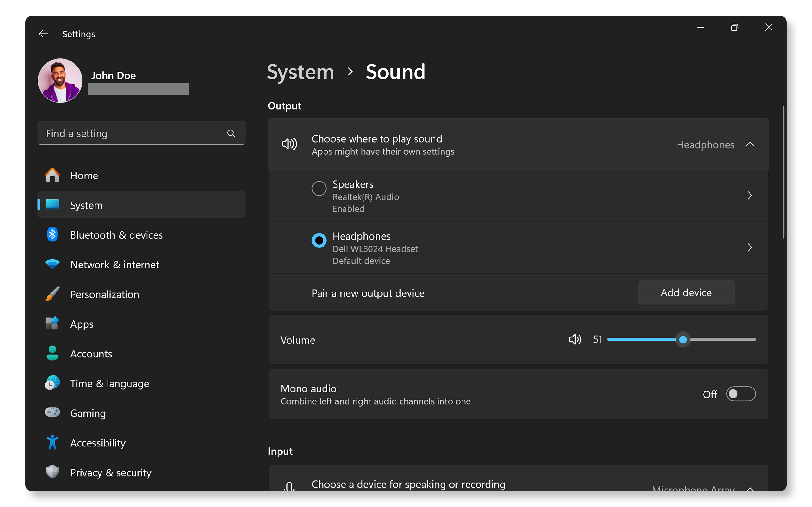Screen dimensions: 812x507
Task: Click the Privacy shield icon
Action: click(x=52, y=472)
